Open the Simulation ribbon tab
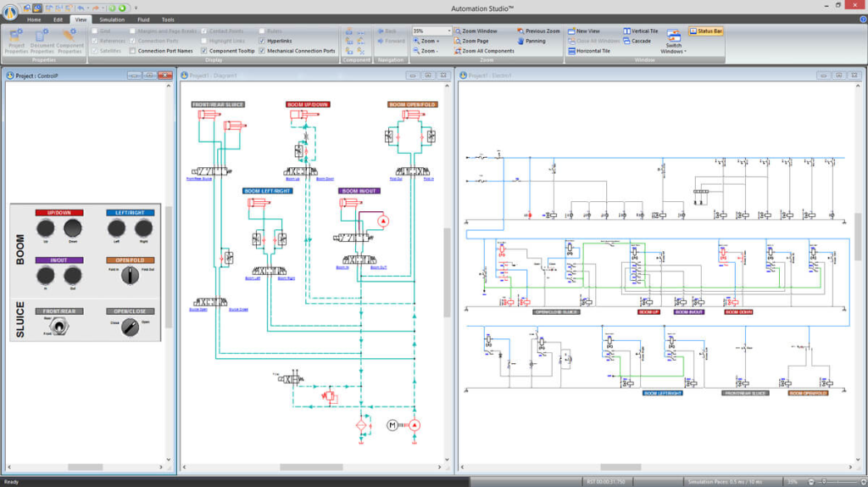This screenshot has width=868, height=487. [112, 20]
